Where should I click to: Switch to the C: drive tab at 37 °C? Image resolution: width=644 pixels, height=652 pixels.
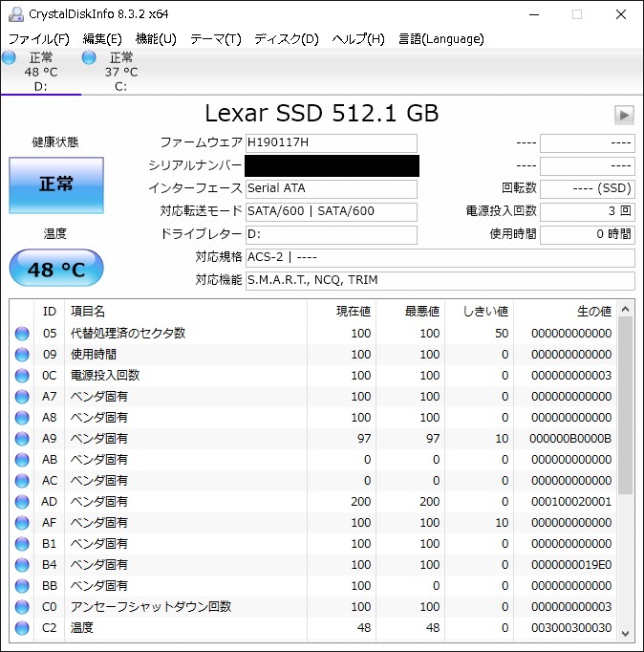coord(121,72)
